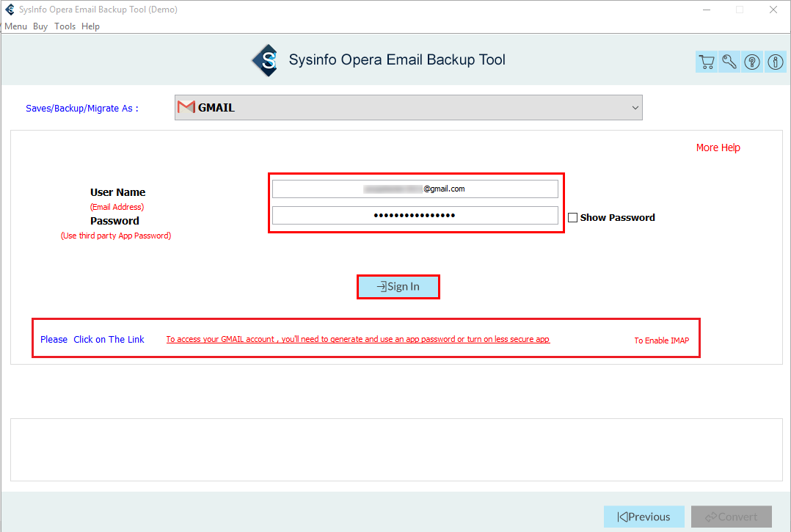791x532 pixels.
Task: Focus the Password input field
Action: coord(415,215)
